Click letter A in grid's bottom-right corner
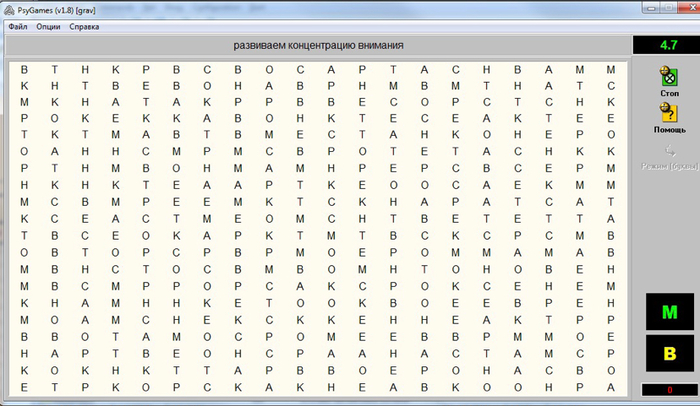700x406 pixels. coord(610,385)
